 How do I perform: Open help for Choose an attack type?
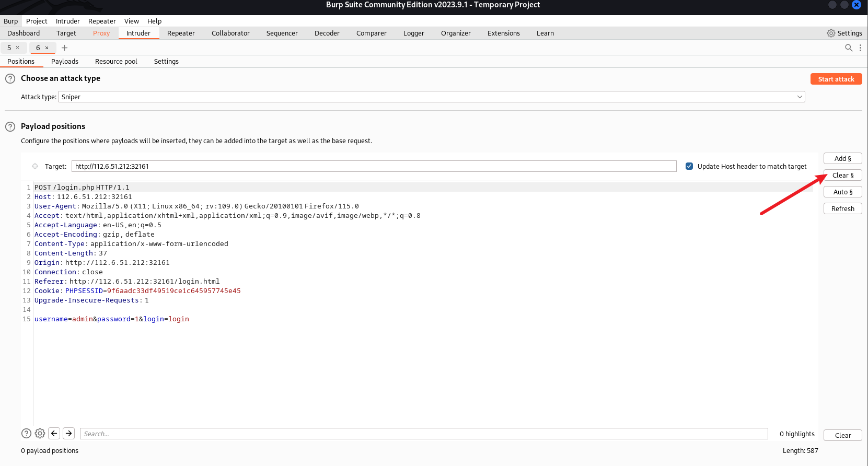click(10, 79)
